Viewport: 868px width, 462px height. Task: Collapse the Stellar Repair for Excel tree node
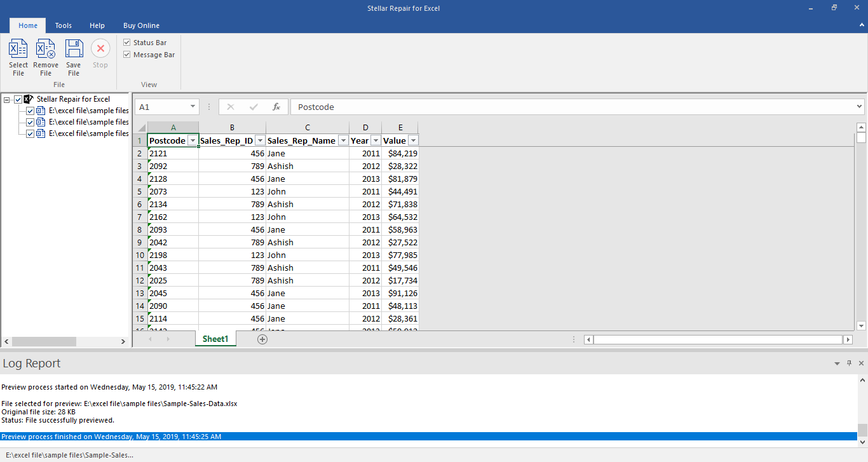[x=6, y=99]
